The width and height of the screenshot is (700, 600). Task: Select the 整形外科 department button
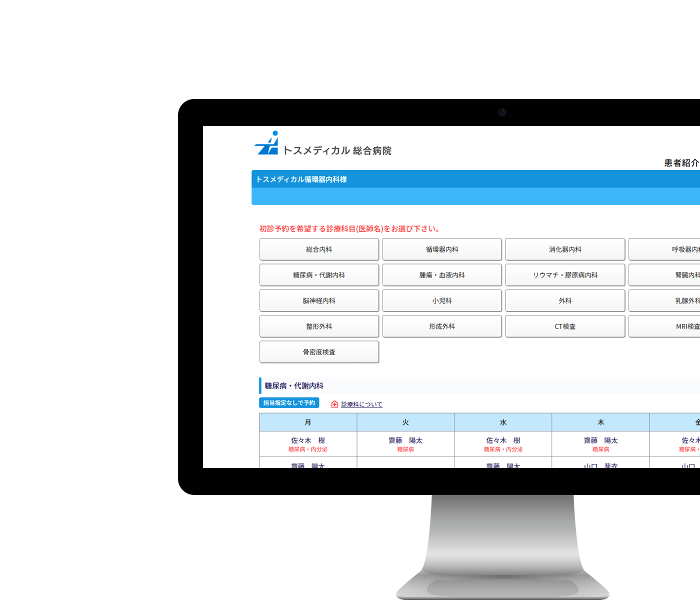(319, 326)
